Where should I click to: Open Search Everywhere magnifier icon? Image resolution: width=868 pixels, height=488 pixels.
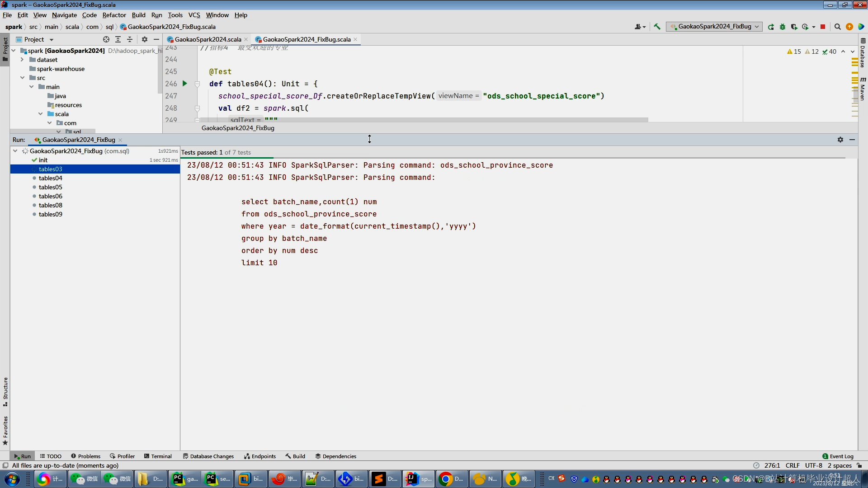(x=837, y=27)
